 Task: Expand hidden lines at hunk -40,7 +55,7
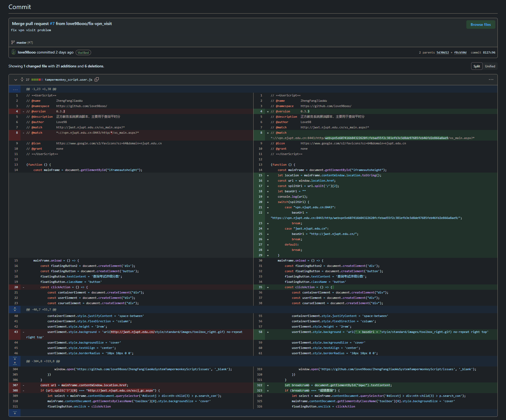point(15,309)
